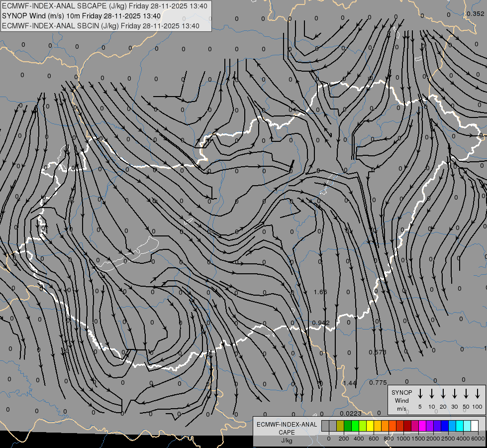Image resolution: width=487 pixels, height=448 pixels.
Task: Click the 200 tick on CAPE scale
Action: click(x=344, y=439)
